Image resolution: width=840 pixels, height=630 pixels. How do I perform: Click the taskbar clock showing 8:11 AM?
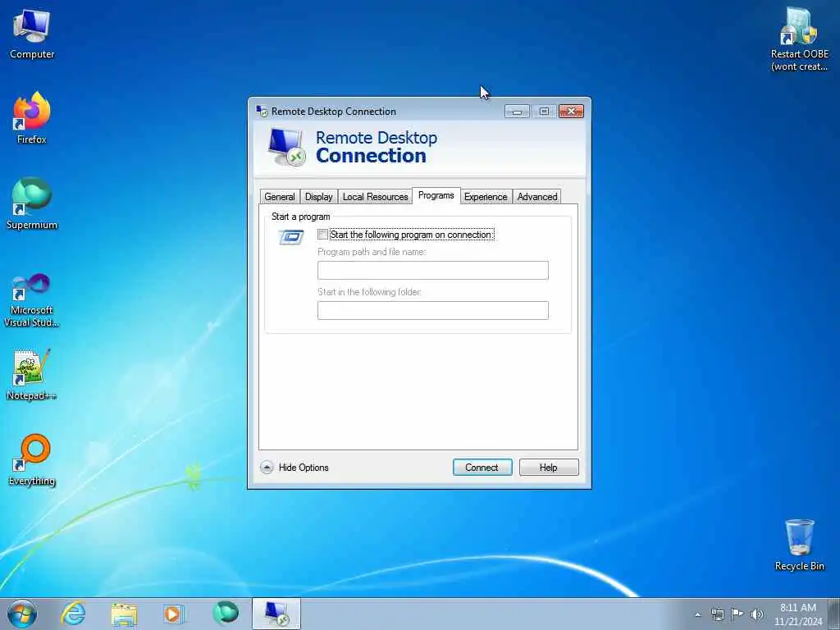pos(797,614)
